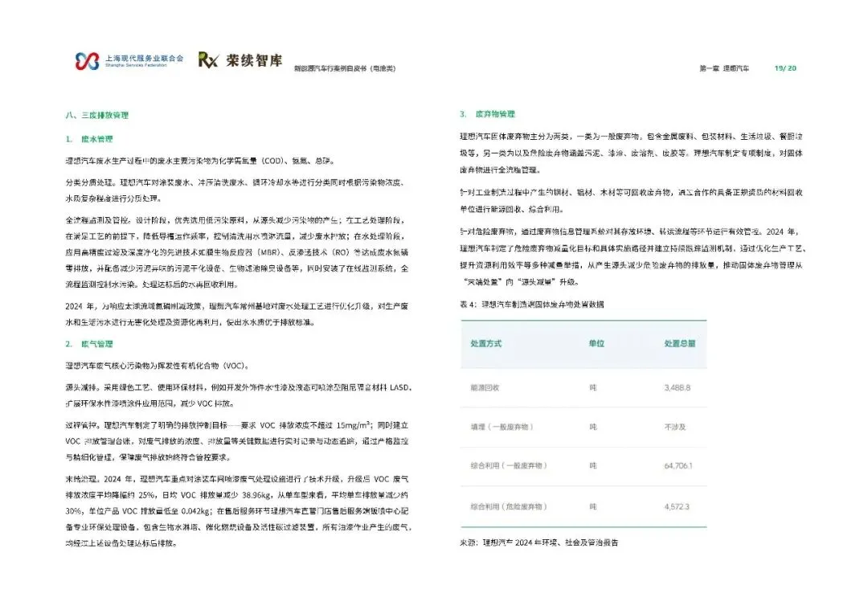Click the 吨 unit in the 64,706.1 row
The image size is (868, 614).
[x=593, y=465]
